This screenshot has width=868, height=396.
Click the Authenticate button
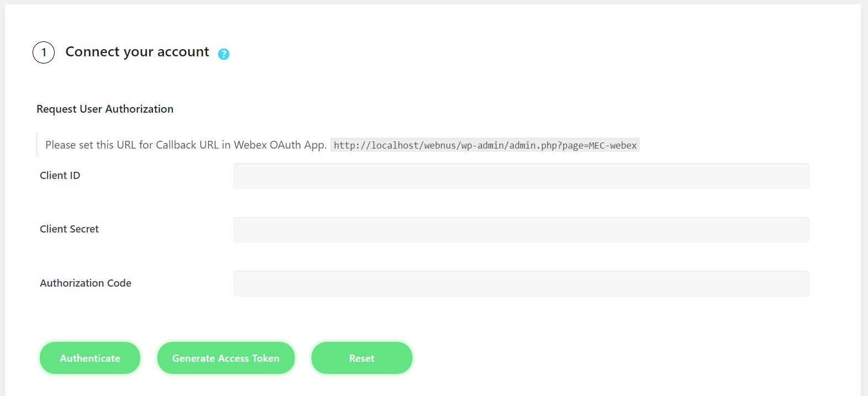[90, 358]
